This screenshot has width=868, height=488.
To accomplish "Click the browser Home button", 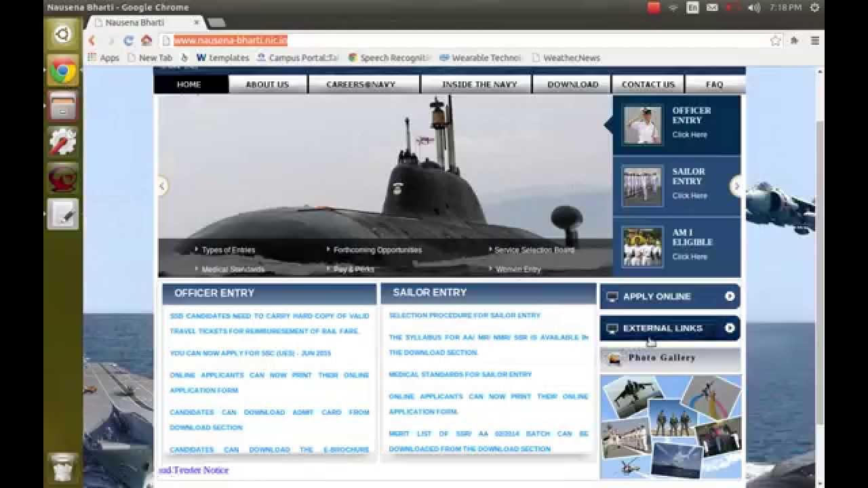I will pos(146,41).
